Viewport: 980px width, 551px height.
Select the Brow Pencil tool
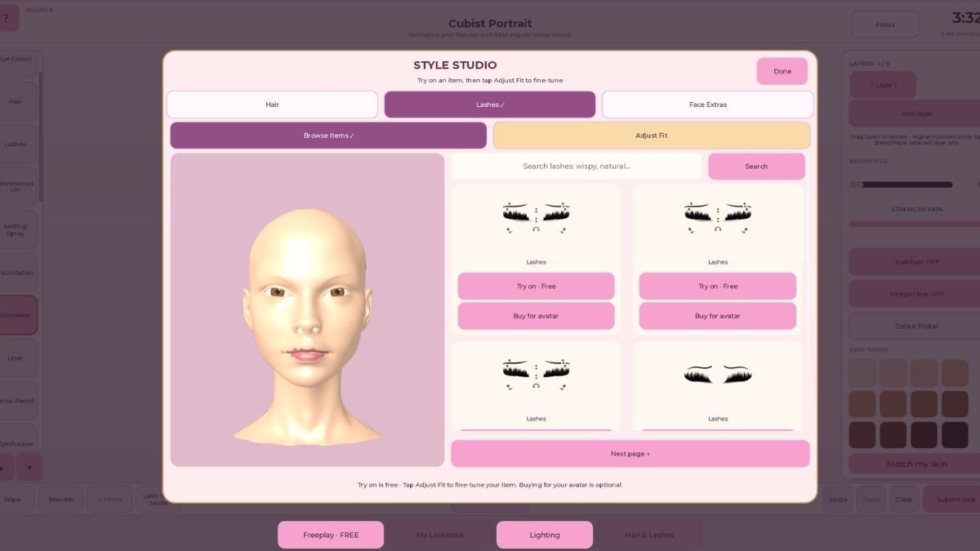coord(16,401)
